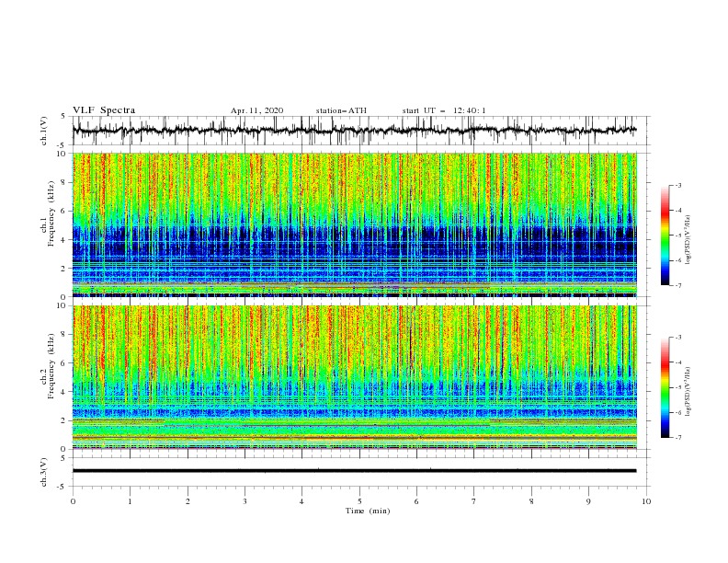The image size is (728, 563).
Task: Click the ch.3 flat voltage trace
Action: click(x=354, y=471)
